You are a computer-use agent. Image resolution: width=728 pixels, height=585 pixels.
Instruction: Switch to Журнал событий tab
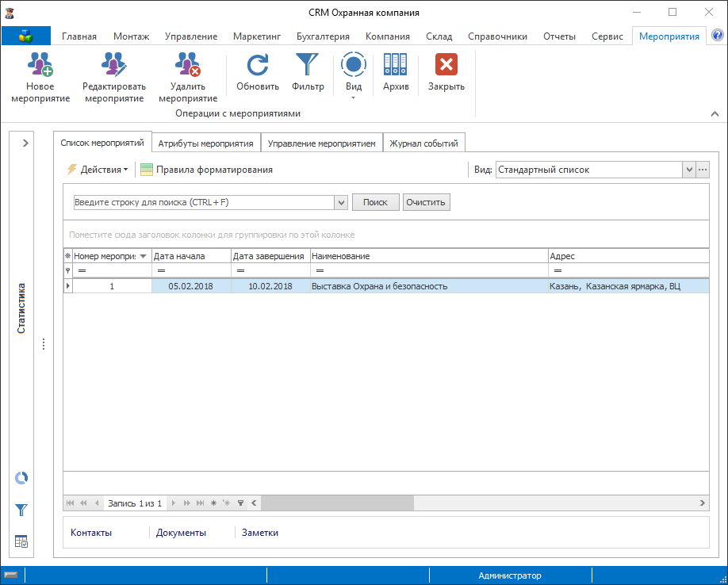tap(423, 143)
